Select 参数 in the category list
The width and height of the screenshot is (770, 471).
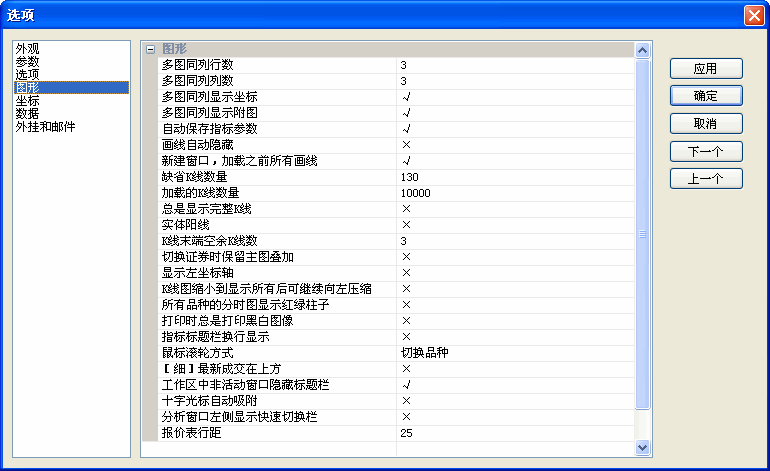[x=28, y=61]
